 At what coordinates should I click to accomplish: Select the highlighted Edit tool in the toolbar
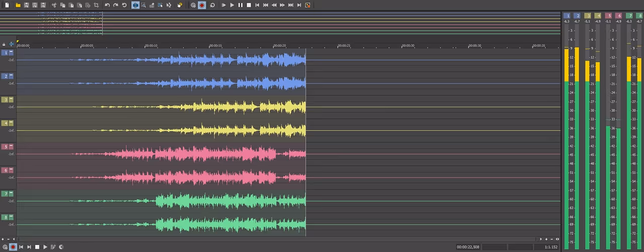(x=135, y=5)
